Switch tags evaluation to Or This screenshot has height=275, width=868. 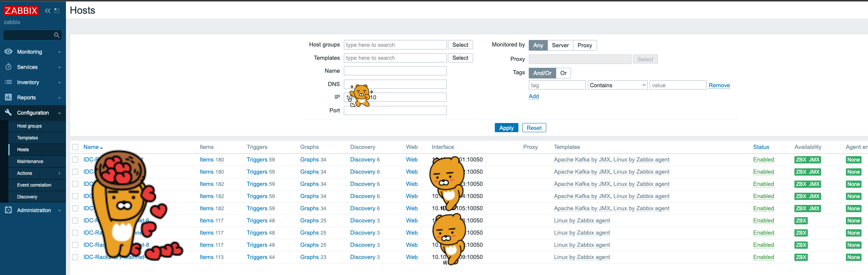pyautogui.click(x=563, y=73)
